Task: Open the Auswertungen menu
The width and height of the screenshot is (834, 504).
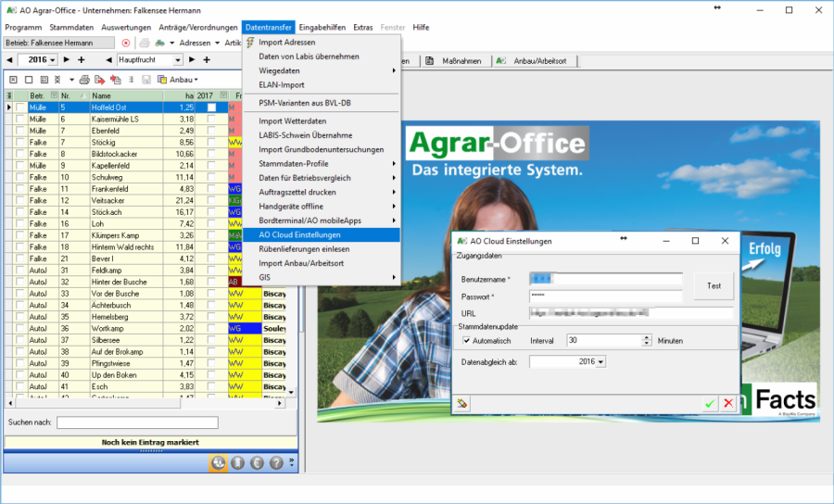Action: click(126, 27)
